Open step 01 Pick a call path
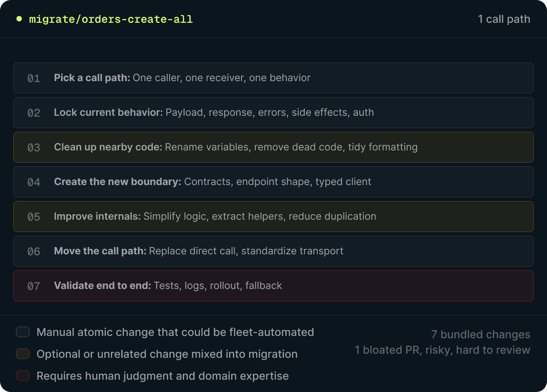The image size is (547, 392). point(273,78)
